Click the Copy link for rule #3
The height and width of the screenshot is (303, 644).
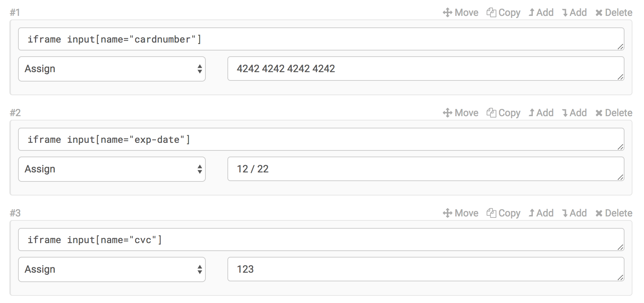pos(509,213)
